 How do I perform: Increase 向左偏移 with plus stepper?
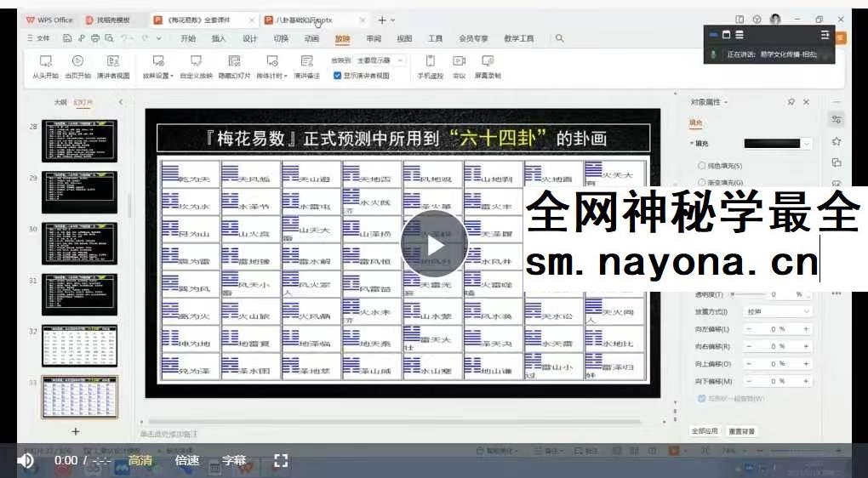(806, 329)
